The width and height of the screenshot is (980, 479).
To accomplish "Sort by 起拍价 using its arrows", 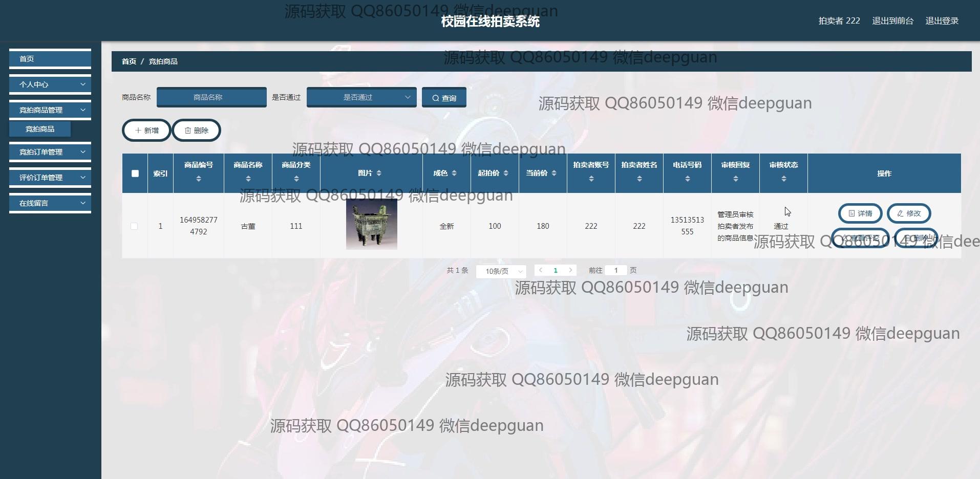I will [506, 173].
